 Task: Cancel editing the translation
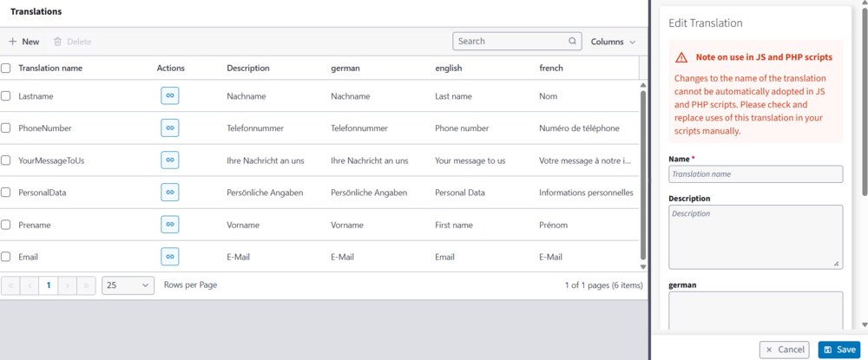[x=784, y=350]
